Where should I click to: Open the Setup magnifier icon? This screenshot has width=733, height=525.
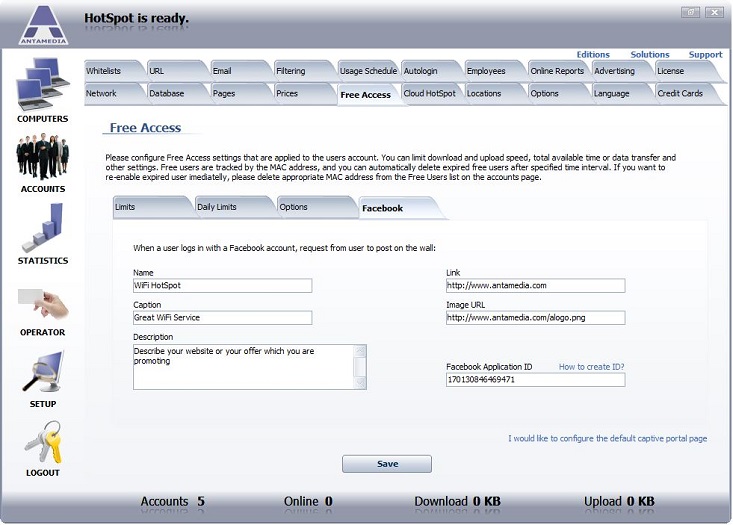coord(43,372)
